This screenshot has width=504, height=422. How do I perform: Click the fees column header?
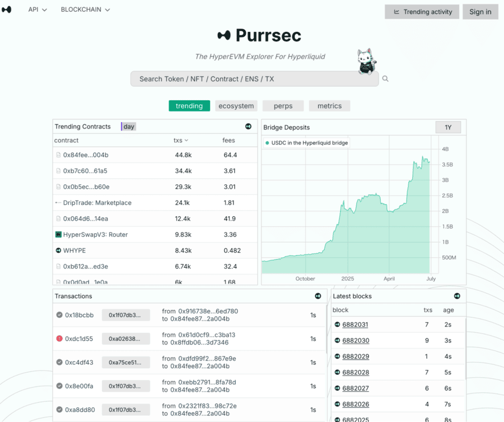coord(228,140)
